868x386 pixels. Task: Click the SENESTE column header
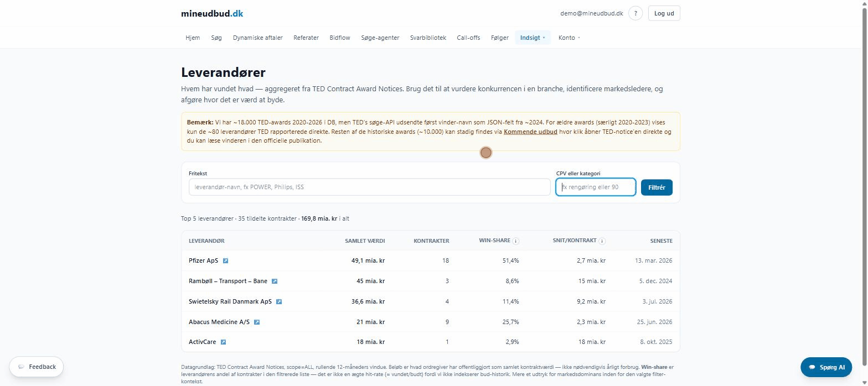click(661, 241)
